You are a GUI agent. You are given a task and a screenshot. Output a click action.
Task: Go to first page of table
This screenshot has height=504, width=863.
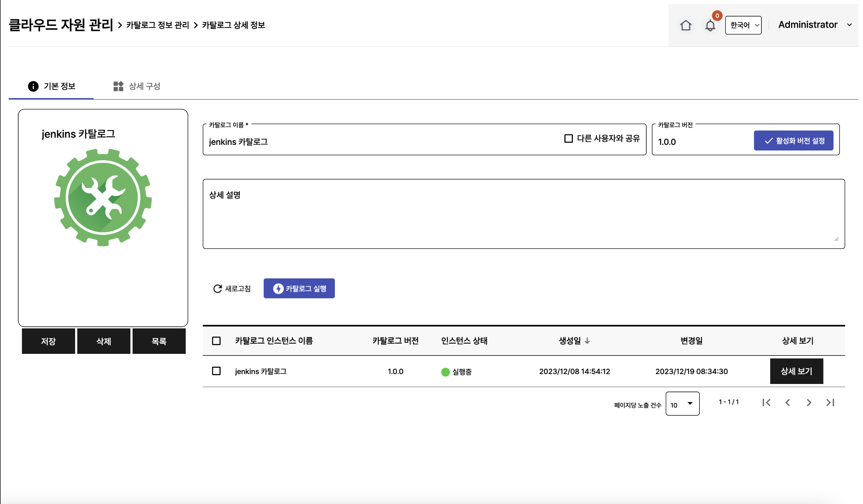pos(766,403)
